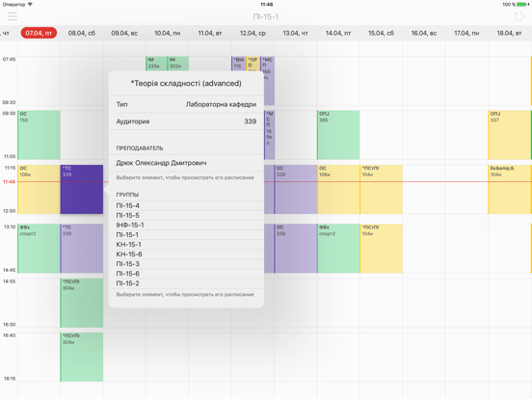Open teacher Дрюк Олександр Дмитрович schedule
The height and width of the screenshot is (399, 532).
pos(186,163)
